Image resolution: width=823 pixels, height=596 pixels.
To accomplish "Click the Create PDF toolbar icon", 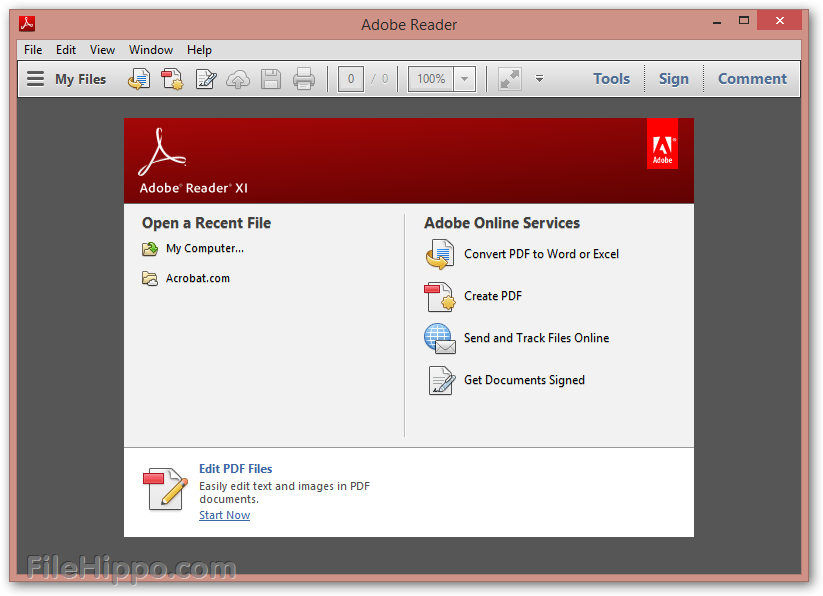I will tap(172, 79).
